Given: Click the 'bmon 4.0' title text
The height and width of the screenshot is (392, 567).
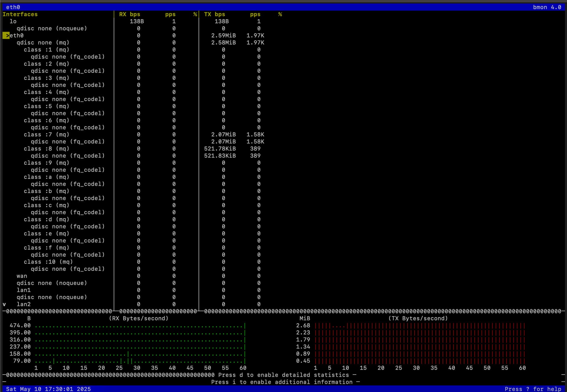Looking at the screenshot, I should [547, 7].
